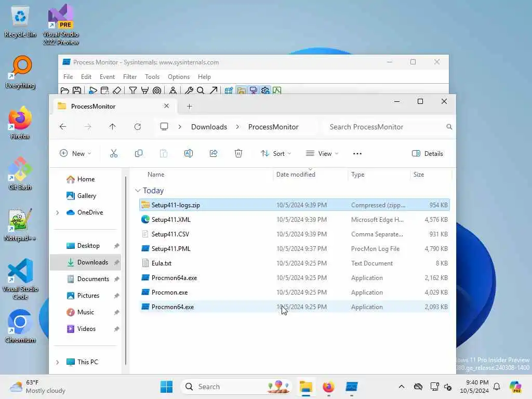This screenshot has height=399, width=532.
Task: Toggle Show Process and Thread Activity
Action: 265,90
